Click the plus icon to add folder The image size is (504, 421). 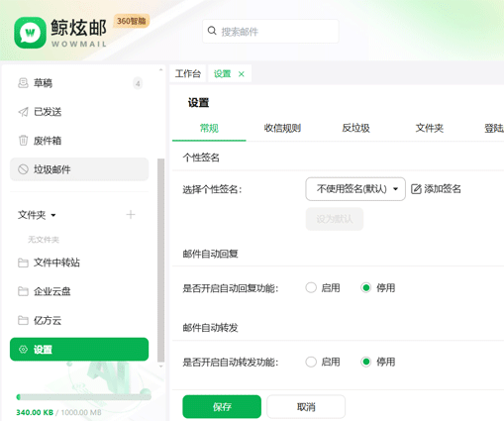131,215
